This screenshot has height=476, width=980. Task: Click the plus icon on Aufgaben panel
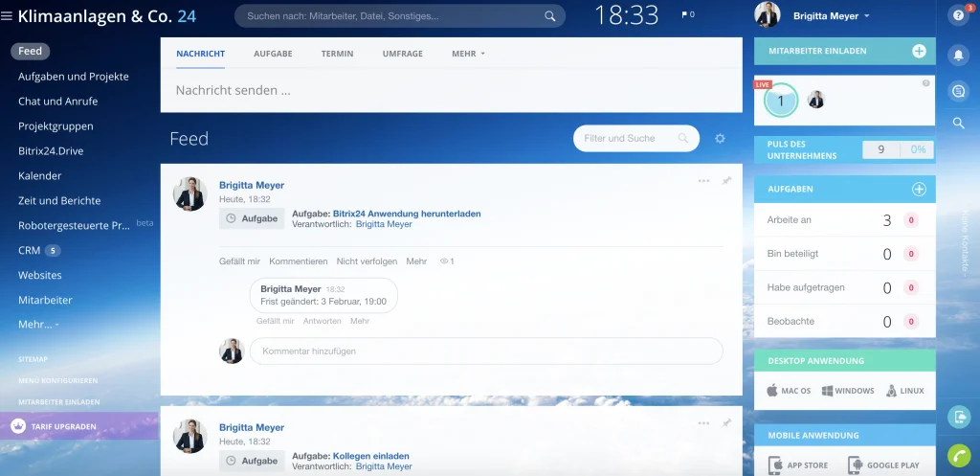pyautogui.click(x=919, y=189)
